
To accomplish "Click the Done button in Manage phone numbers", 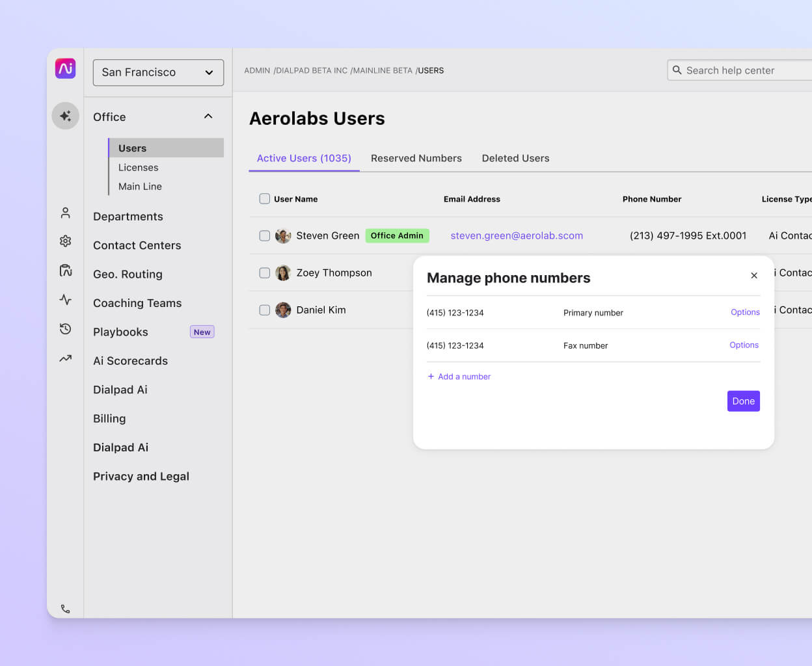I will tap(743, 401).
